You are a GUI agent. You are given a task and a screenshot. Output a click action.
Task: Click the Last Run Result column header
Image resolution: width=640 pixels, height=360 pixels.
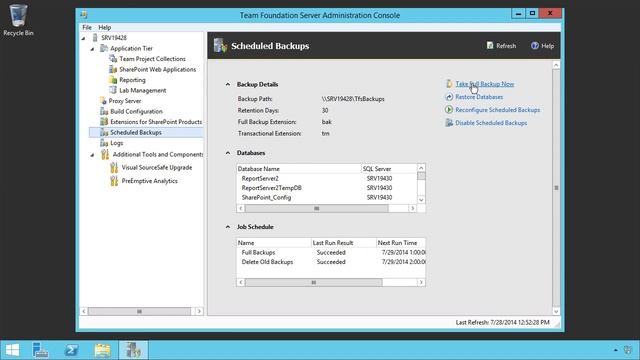344,242
